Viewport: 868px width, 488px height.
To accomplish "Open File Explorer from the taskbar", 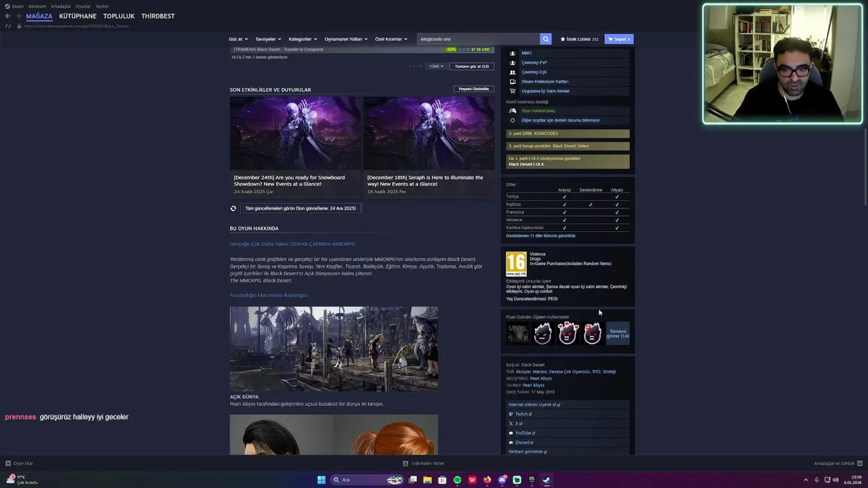I will (x=427, y=480).
